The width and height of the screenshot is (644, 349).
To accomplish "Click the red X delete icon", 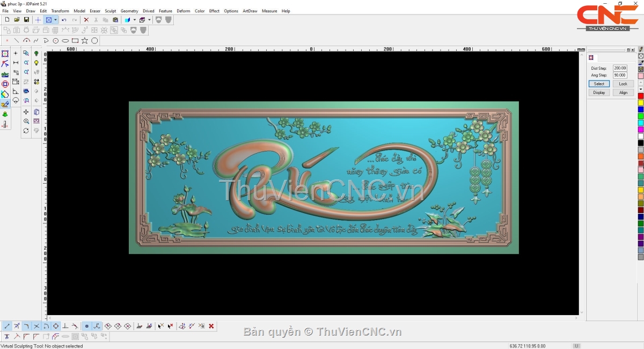I will tap(86, 20).
